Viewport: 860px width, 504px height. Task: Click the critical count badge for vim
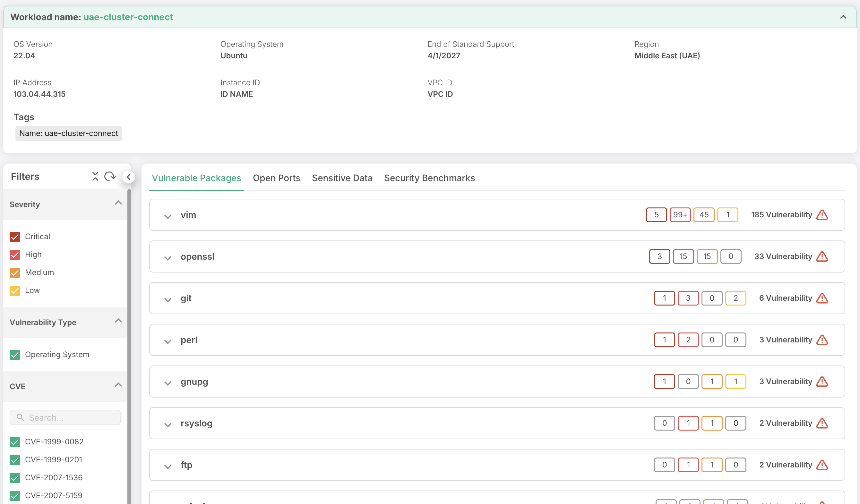pos(656,215)
